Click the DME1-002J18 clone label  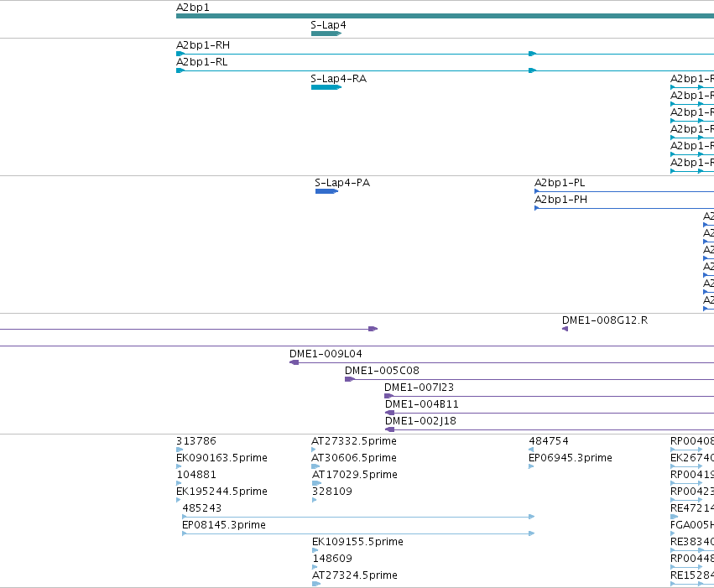point(420,421)
